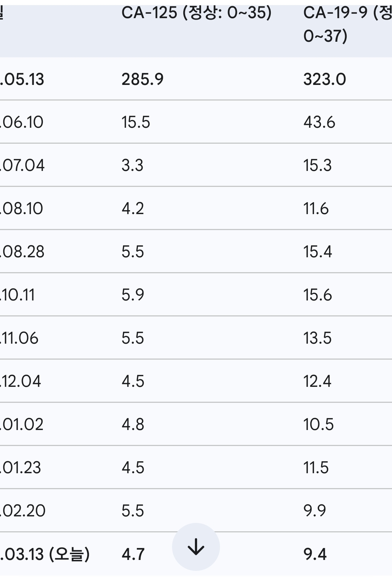Click the CA-125 value 3.3
This screenshot has width=392, height=577.
(x=132, y=165)
